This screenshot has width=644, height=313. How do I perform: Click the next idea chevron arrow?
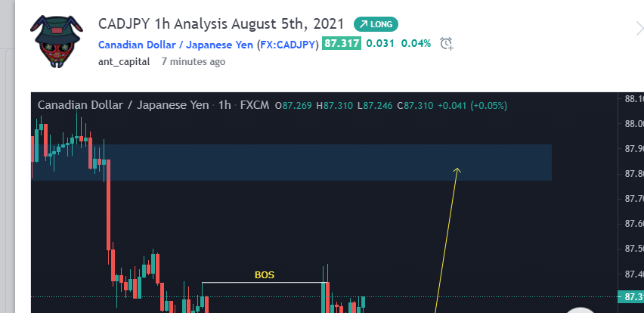[638, 29]
